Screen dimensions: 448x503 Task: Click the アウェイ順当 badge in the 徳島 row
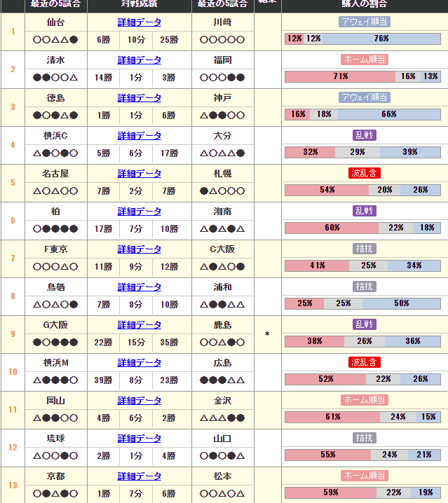365,97
